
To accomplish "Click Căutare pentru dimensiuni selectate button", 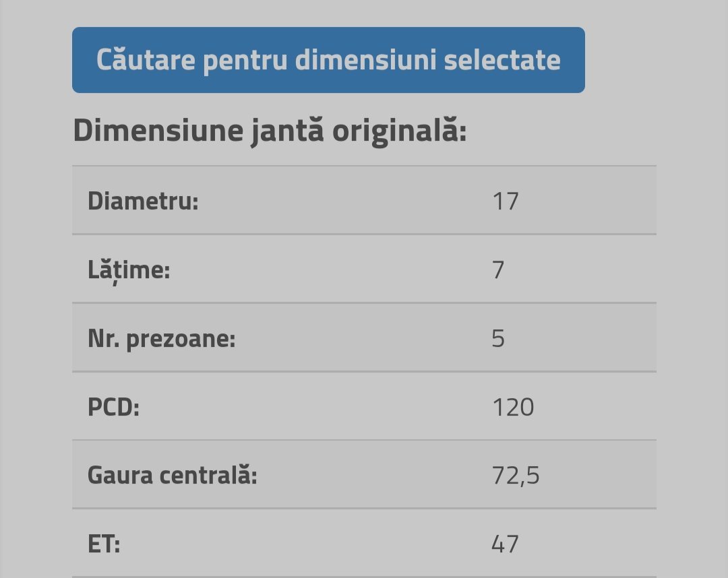I will point(328,60).
